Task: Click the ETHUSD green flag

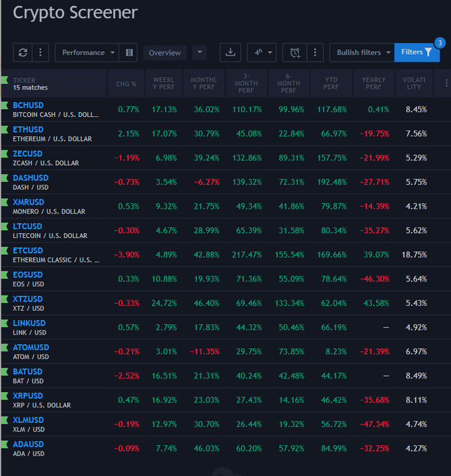Action: pyautogui.click(x=5, y=129)
